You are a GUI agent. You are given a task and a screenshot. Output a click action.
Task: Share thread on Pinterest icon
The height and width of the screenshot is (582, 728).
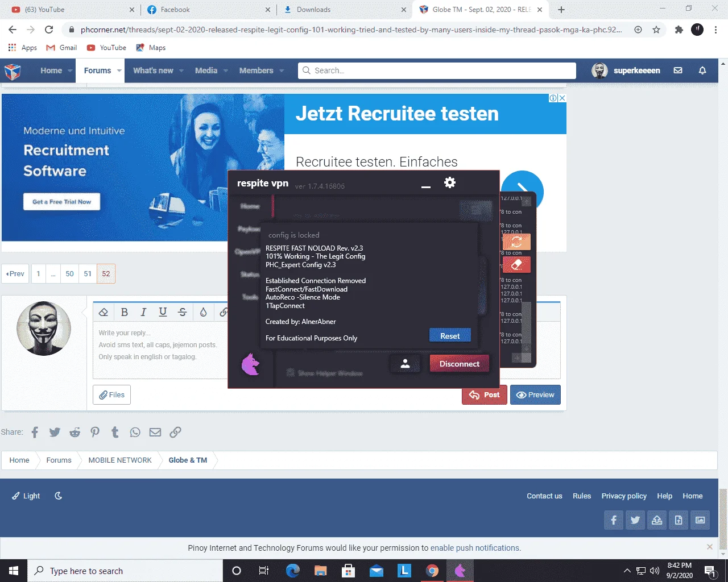(95, 433)
